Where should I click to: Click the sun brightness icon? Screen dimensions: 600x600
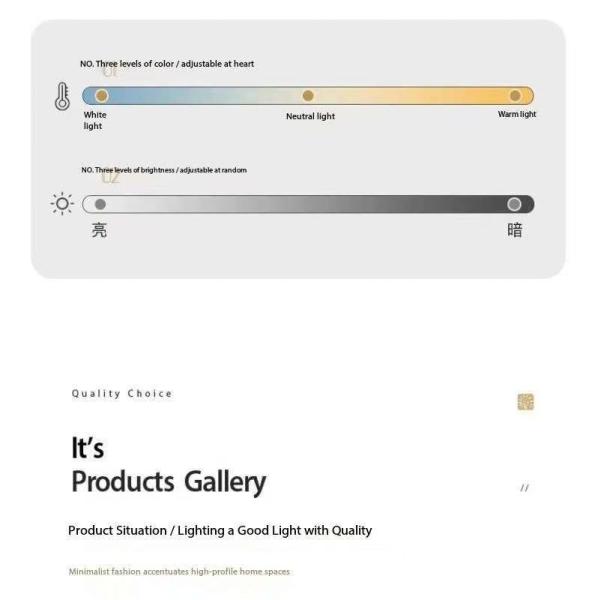point(63,204)
